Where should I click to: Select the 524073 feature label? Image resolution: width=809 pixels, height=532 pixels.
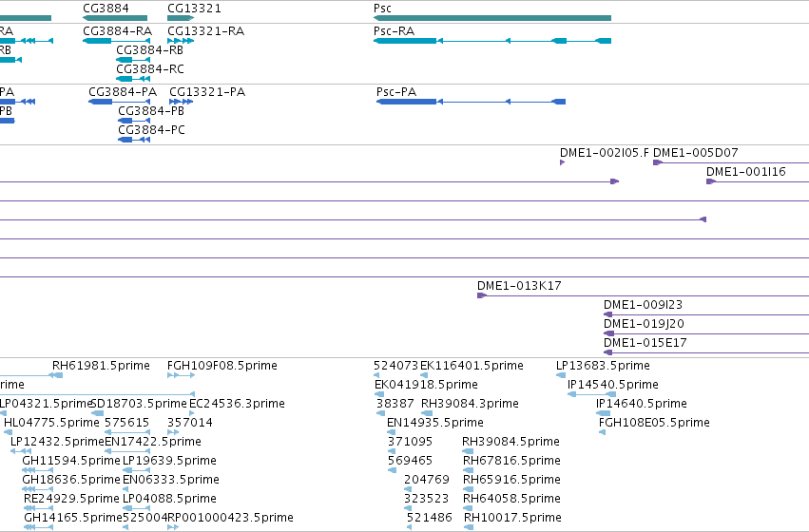point(395,366)
